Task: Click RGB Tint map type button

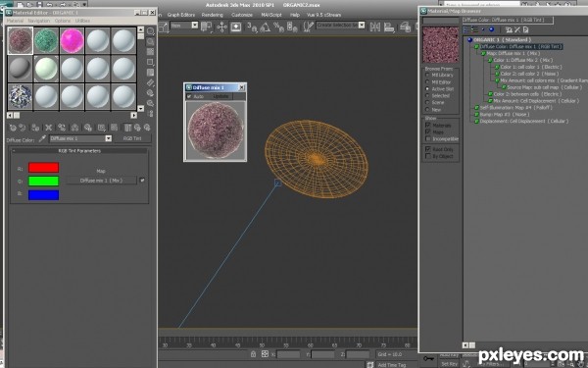Action: point(132,138)
